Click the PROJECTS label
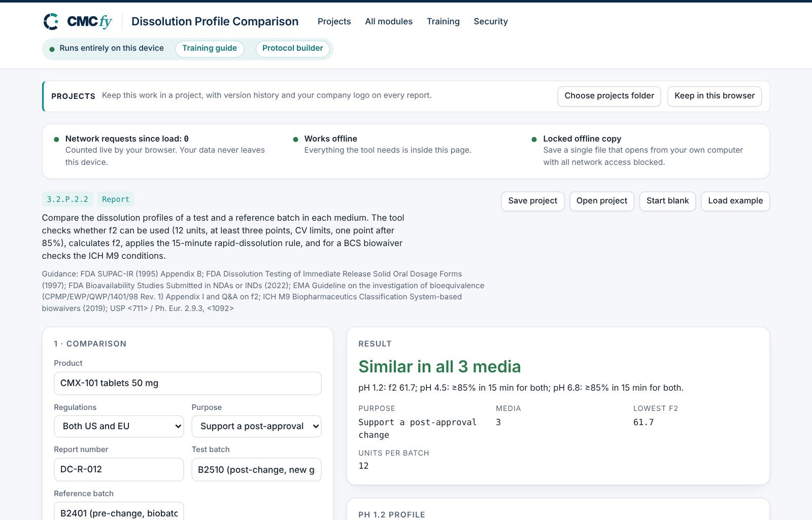 73,96
